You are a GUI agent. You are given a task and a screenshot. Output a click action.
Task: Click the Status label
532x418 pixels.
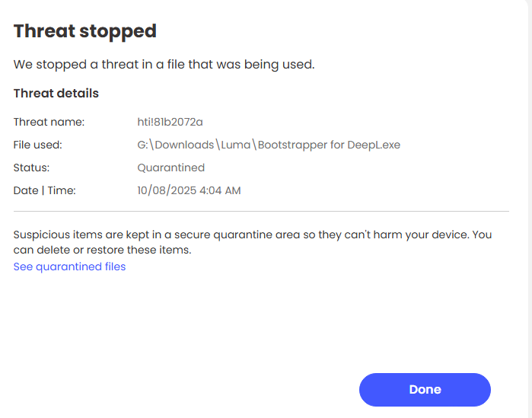click(x=31, y=168)
